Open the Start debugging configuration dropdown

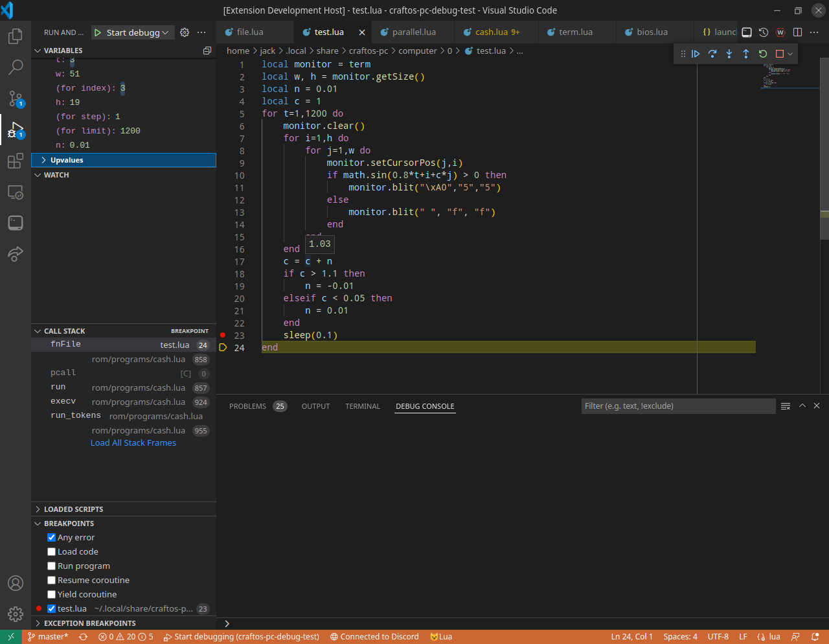pyautogui.click(x=166, y=32)
